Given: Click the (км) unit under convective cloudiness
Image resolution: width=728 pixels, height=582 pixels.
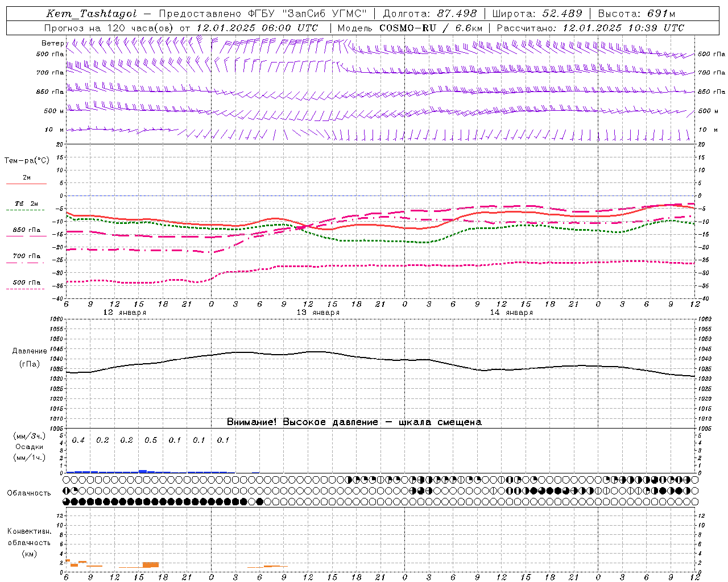Looking at the screenshot, I should [x=29, y=554].
